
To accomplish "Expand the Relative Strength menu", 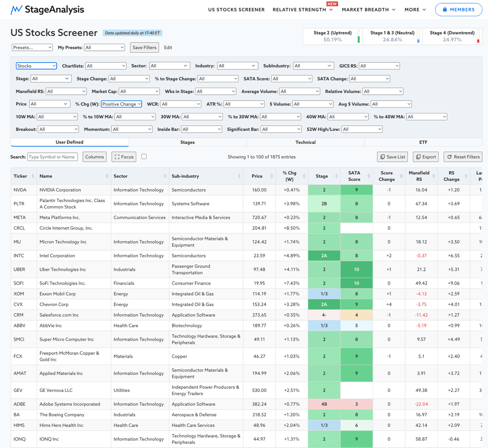I will (303, 10).
